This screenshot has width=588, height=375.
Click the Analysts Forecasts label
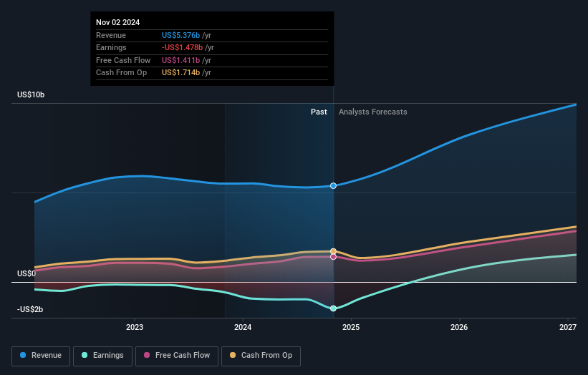(372, 112)
